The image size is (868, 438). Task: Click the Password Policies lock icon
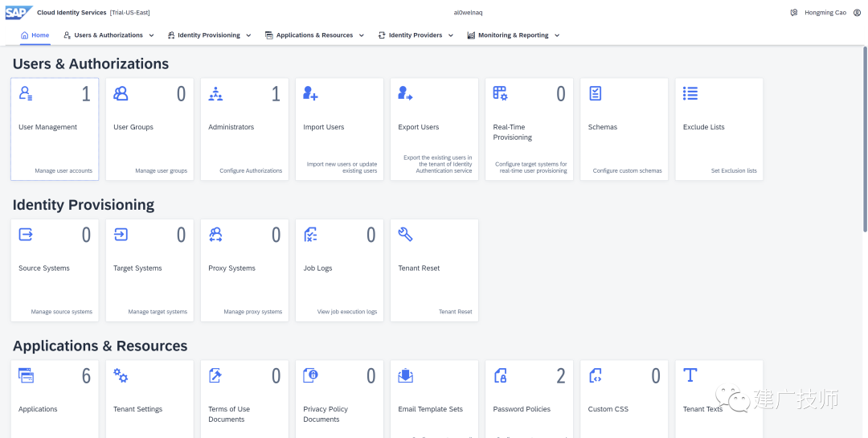pos(501,375)
